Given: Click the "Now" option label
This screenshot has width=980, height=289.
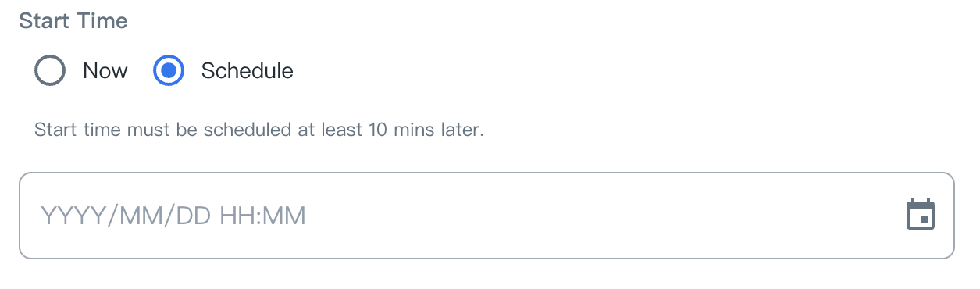Looking at the screenshot, I should [105, 71].
